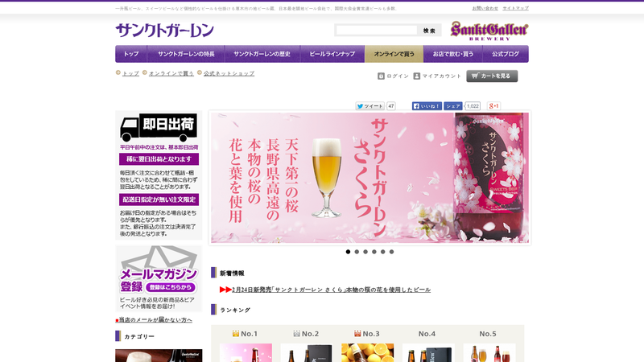
Task: Click the SanktGallen Brewery logo
Action: (x=489, y=31)
